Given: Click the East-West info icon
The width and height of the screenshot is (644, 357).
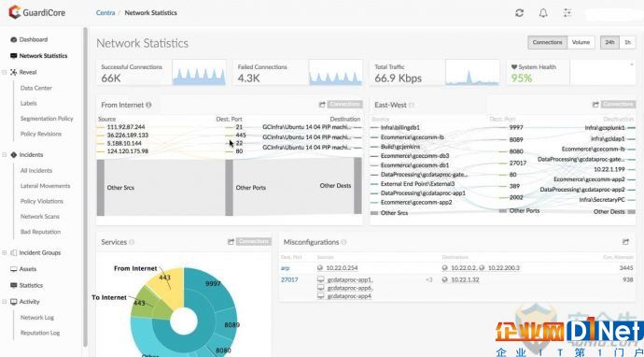Looking at the screenshot, I should click(412, 105).
